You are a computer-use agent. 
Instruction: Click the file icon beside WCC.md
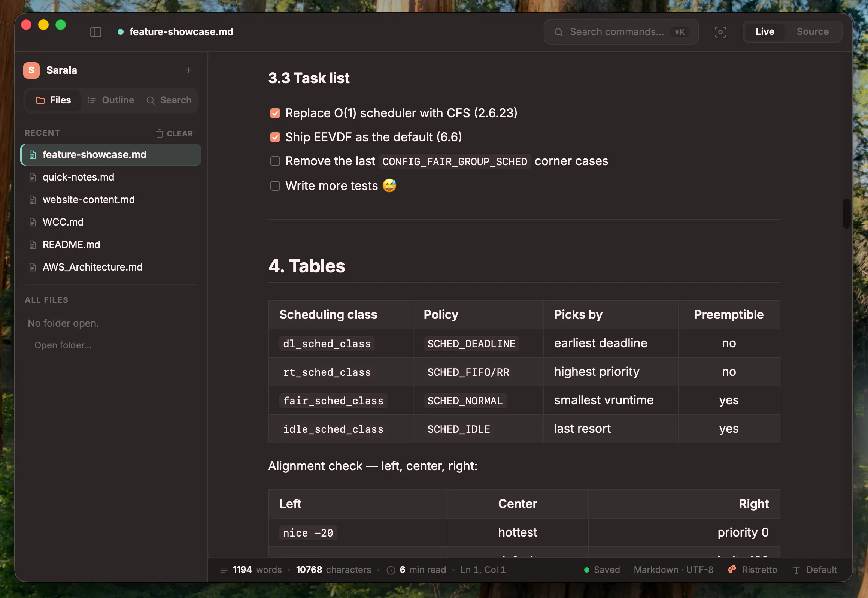[33, 222]
